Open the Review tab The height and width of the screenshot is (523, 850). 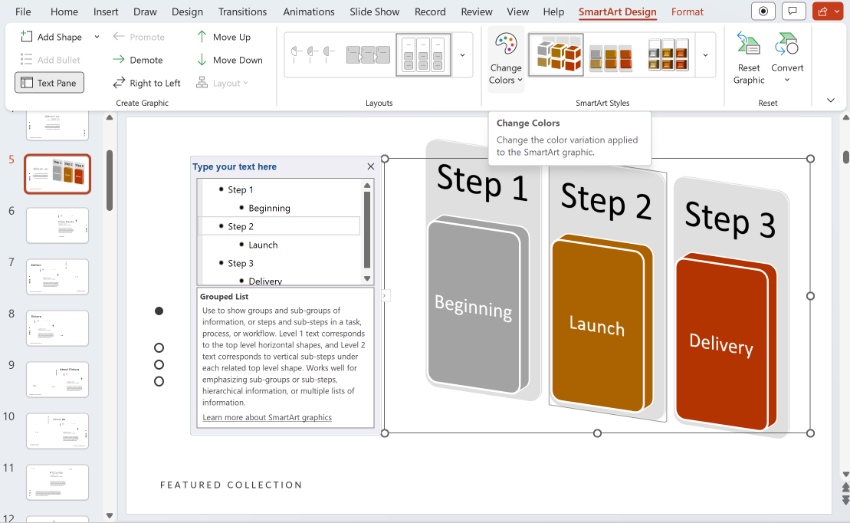pos(476,11)
